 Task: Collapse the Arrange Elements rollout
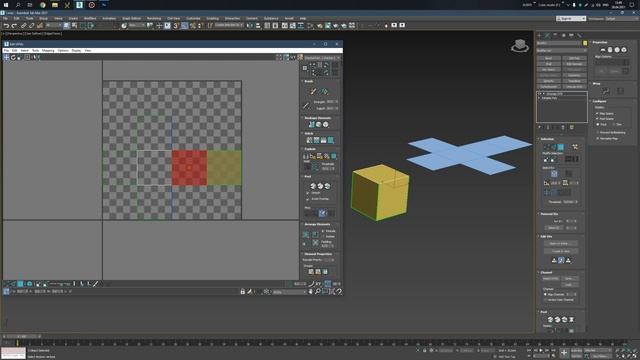[x=317, y=224]
